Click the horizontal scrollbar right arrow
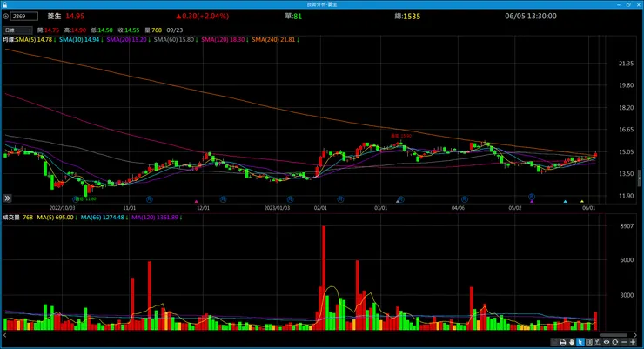Image resolution: width=644 pixels, height=349 pixels. (635, 335)
